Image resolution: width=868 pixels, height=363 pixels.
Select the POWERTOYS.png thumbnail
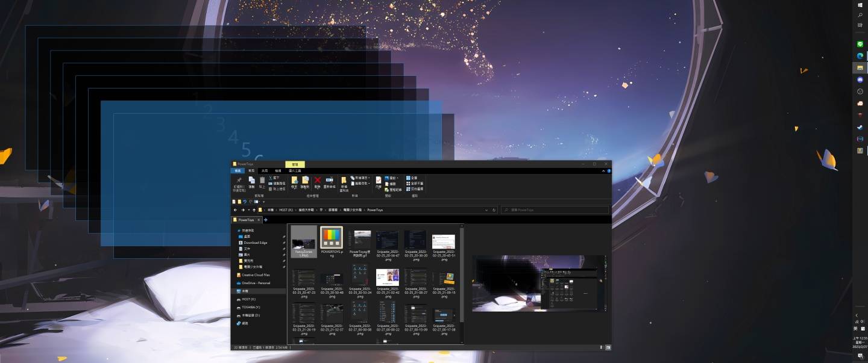point(331,237)
